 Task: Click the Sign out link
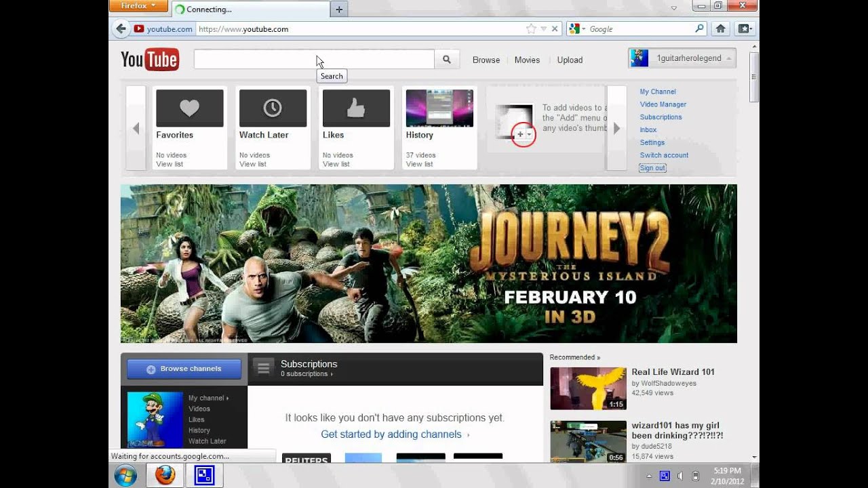point(652,168)
